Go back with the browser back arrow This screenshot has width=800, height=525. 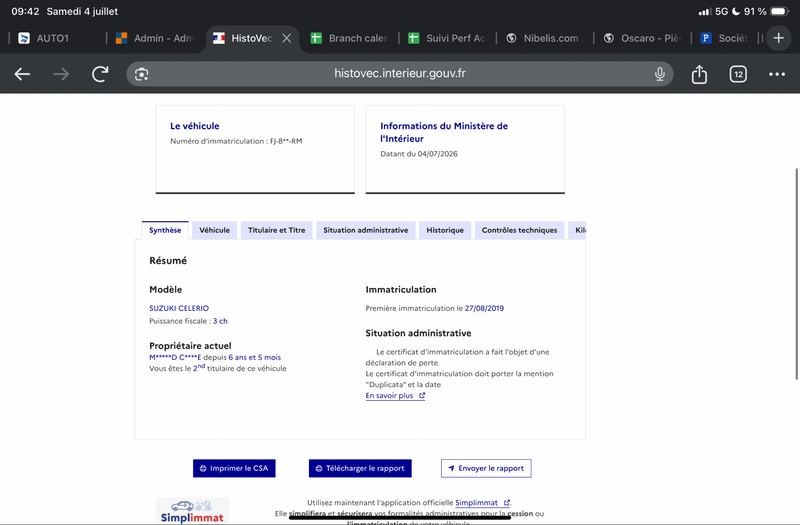(x=22, y=74)
